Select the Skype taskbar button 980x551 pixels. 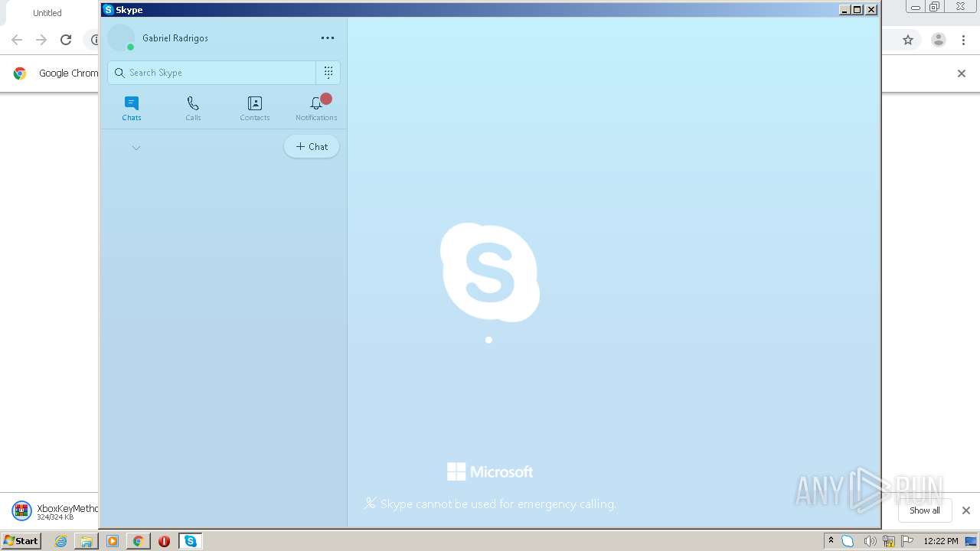(x=190, y=541)
